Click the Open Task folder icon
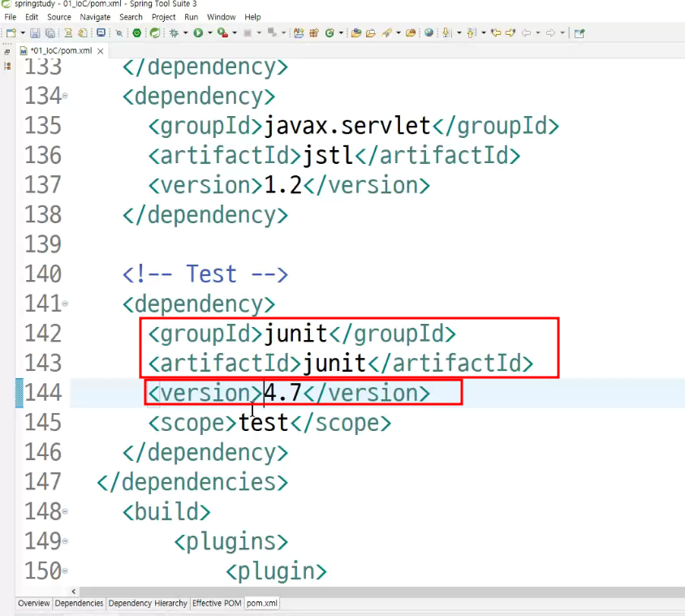Screen dimensions: 685x616 pyautogui.click(x=370, y=33)
